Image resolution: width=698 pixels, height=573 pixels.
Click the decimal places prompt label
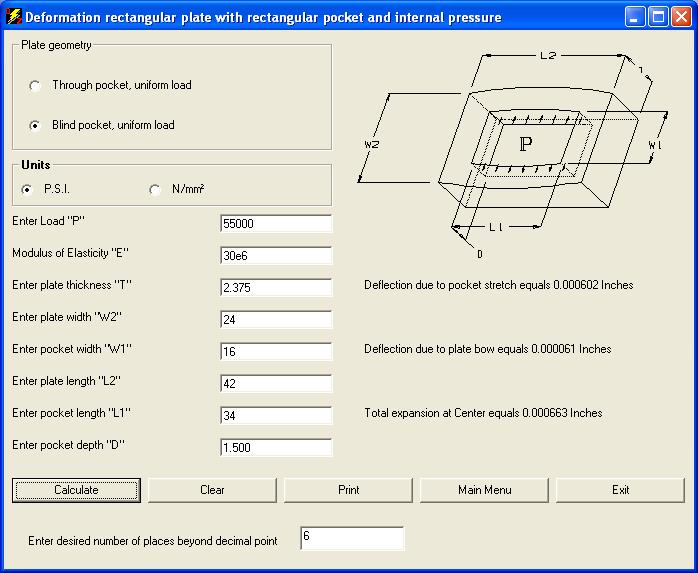click(x=153, y=541)
